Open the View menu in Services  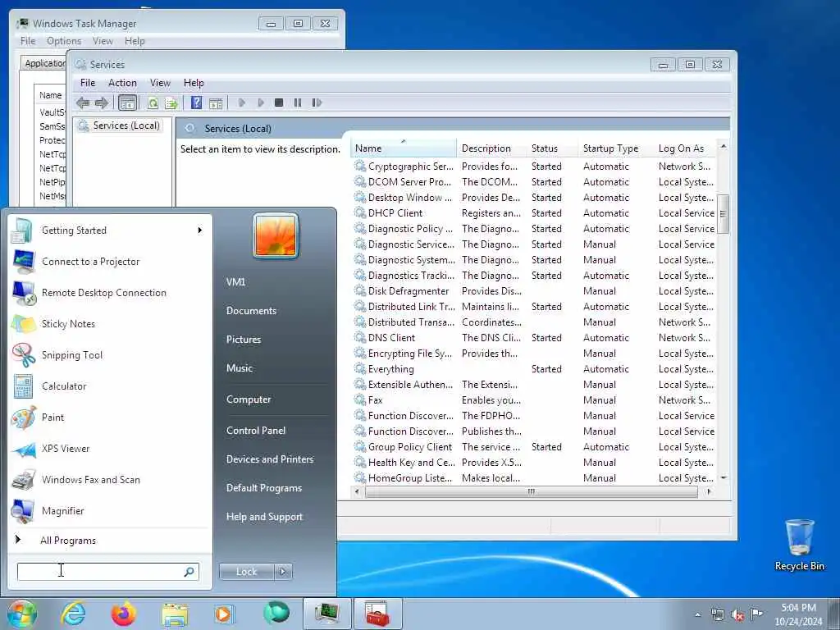160,83
